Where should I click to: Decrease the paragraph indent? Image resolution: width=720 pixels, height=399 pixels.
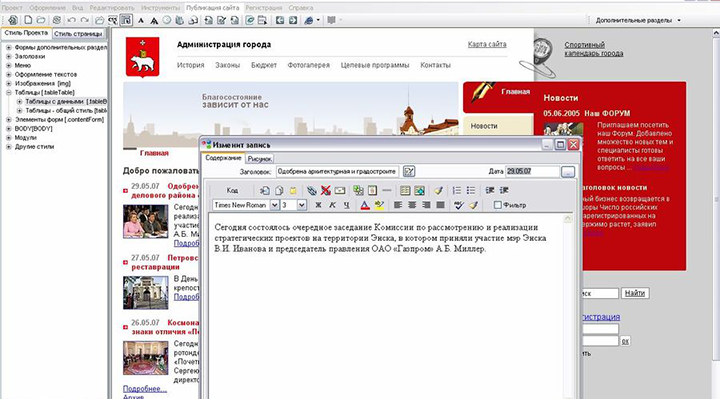click(x=490, y=190)
